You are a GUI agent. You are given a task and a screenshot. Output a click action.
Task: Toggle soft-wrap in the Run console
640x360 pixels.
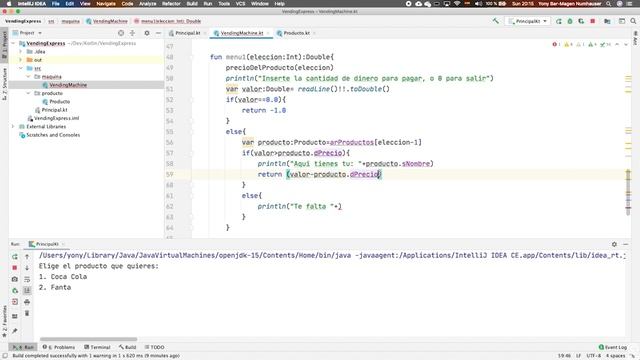pos(27,279)
